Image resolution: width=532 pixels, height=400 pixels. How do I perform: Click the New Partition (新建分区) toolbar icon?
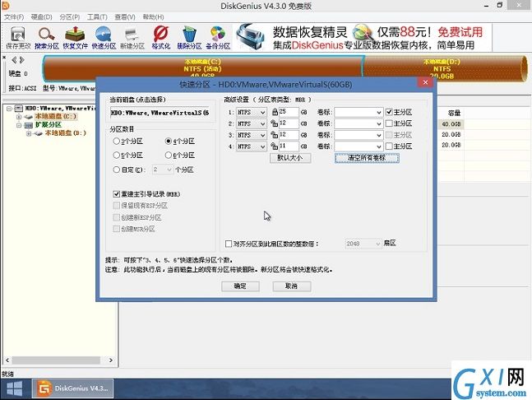pyautogui.click(x=132, y=38)
